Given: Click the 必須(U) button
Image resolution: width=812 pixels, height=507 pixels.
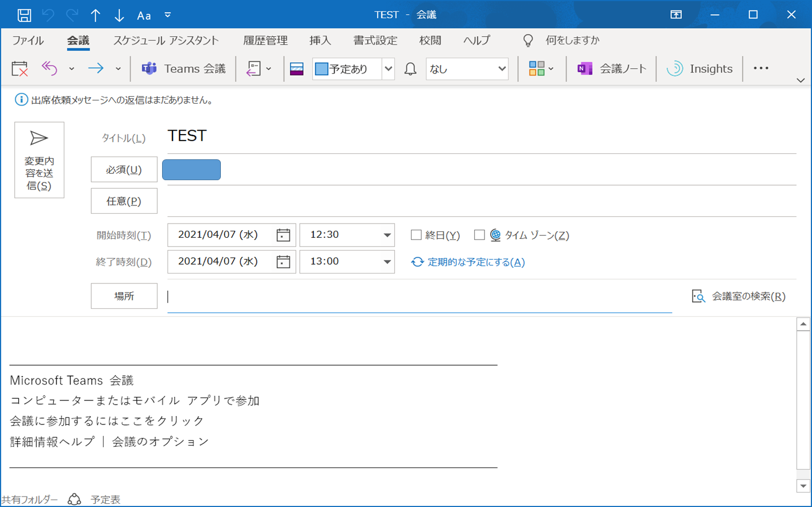Looking at the screenshot, I should [x=124, y=170].
